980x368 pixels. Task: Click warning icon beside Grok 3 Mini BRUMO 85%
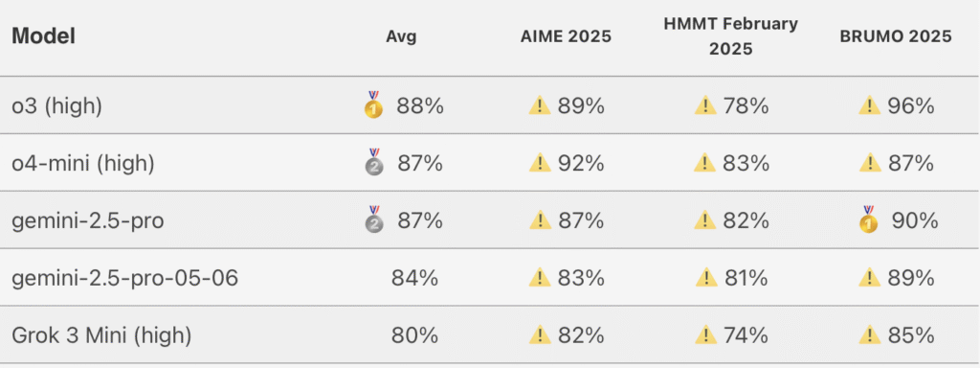pos(870,335)
